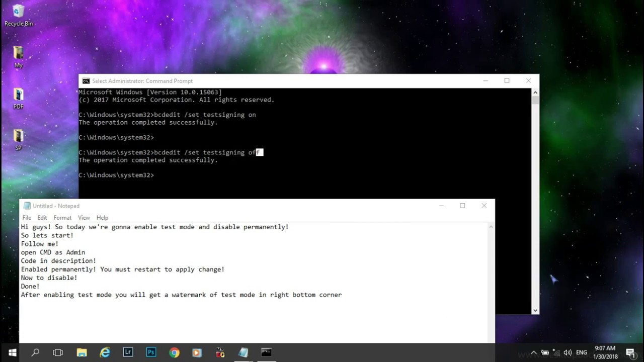Place cursor in 'Enabled permanently!' line
The width and height of the screenshot is (644, 362).
point(122,269)
